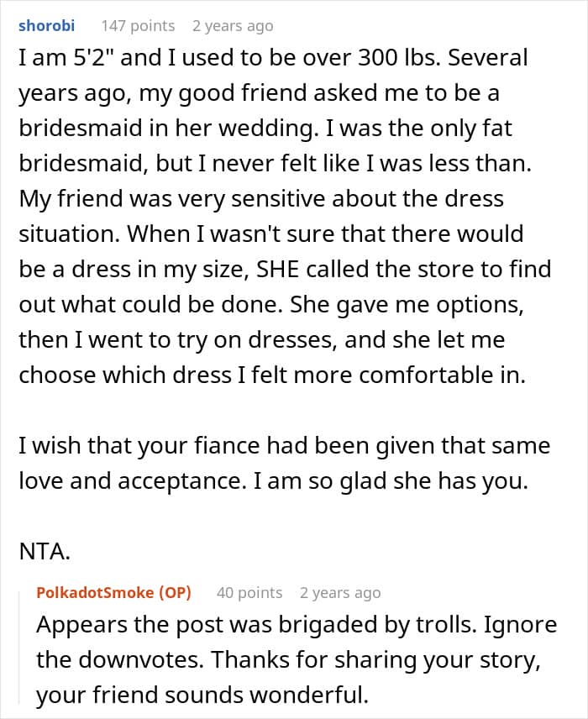Click the NTA. verdict text
588x719 pixels.
(45, 551)
